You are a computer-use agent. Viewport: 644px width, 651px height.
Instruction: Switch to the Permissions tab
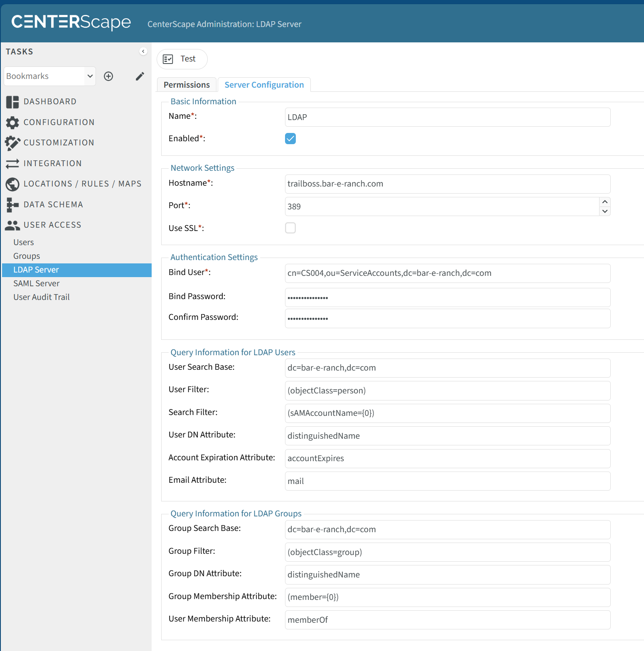(187, 85)
